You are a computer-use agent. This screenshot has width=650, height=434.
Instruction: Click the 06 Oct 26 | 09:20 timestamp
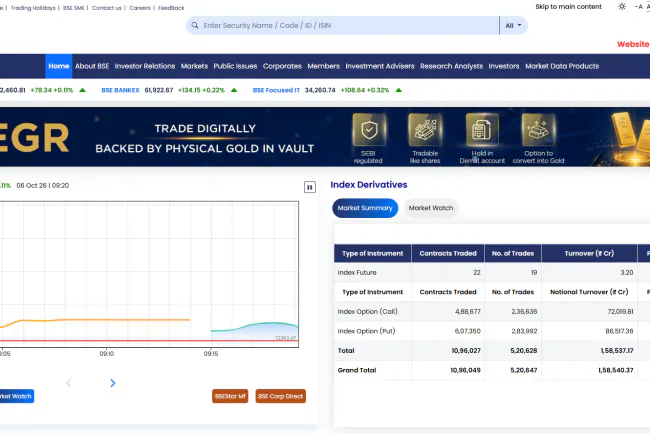tap(43, 185)
